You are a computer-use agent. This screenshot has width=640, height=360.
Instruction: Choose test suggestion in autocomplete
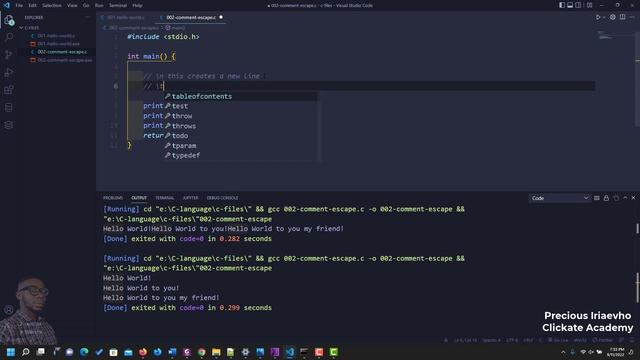point(242,106)
